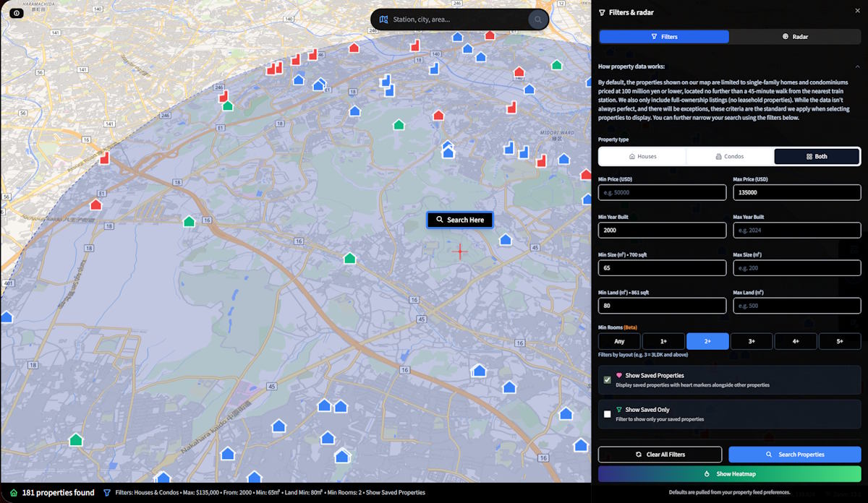Choose Any for minimum rooms
The image size is (868, 503).
point(619,341)
